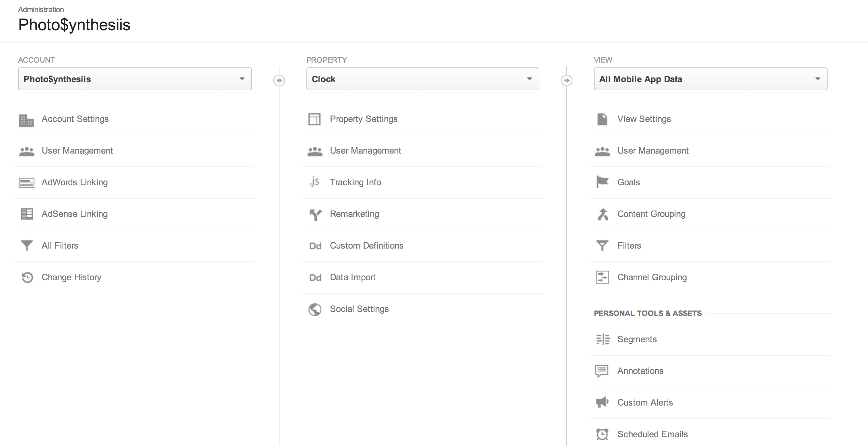Click the Custom Alerts megaphone icon

coord(602,402)
